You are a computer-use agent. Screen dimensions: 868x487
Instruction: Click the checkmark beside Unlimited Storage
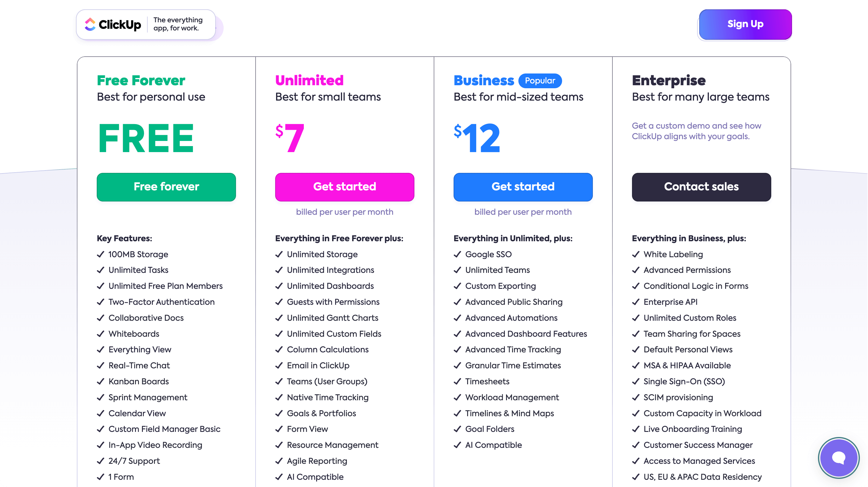[279, 254]
